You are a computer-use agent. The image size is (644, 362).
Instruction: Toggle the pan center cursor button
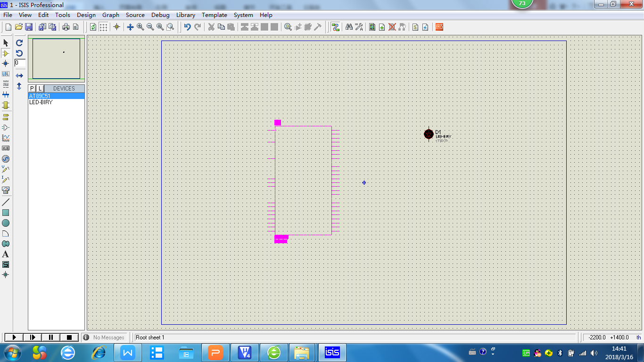tap(130, 27)
